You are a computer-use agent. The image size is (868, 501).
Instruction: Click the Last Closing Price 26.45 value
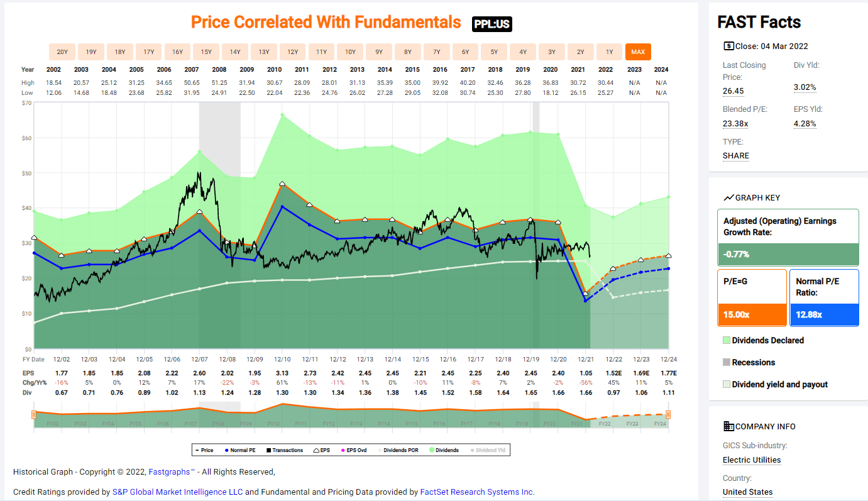click(733, 91)
